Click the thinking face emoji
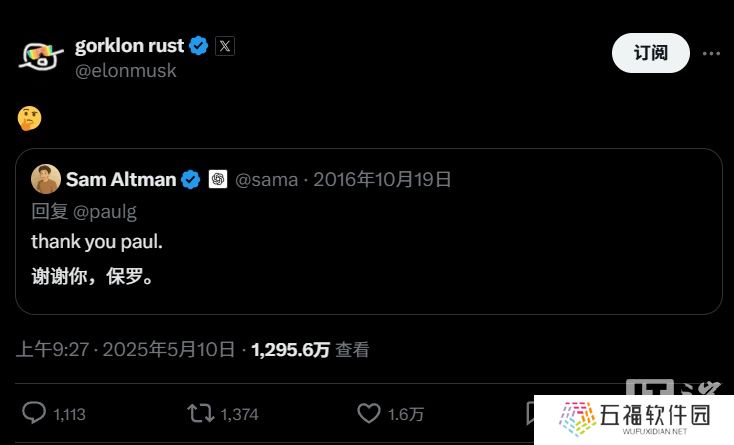734x445 pixels. click(29, 118)
